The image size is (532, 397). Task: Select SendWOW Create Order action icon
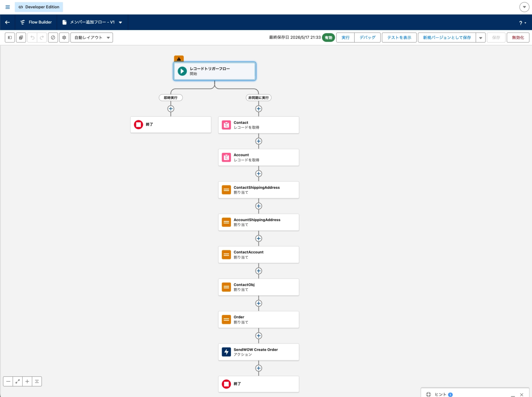point(226,352)
